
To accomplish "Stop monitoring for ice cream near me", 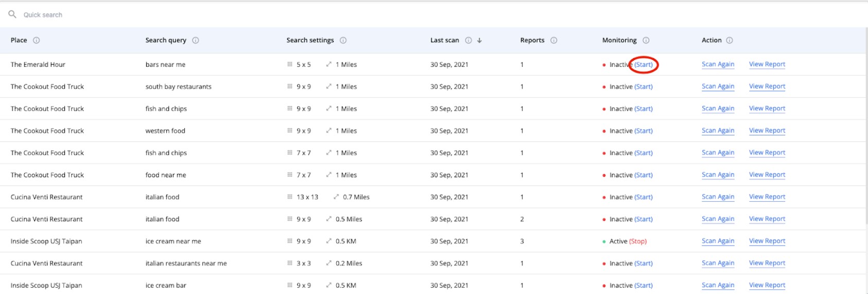I will (638, 241).
